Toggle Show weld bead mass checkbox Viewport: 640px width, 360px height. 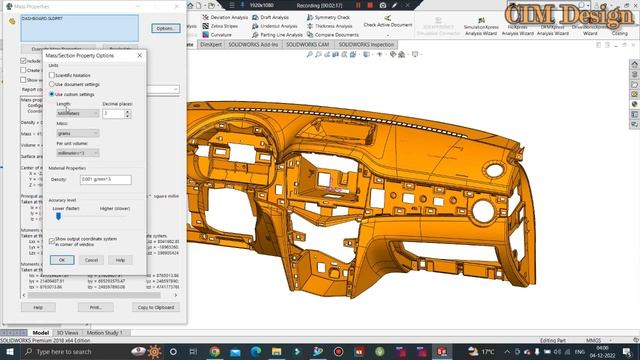pyautogui.click(x=23, y=80)
